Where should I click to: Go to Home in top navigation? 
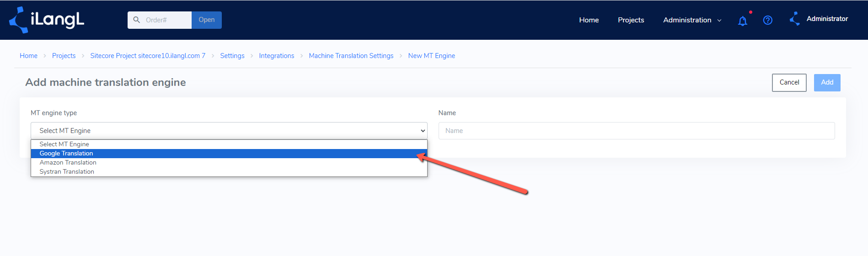(x=589, y=20)
